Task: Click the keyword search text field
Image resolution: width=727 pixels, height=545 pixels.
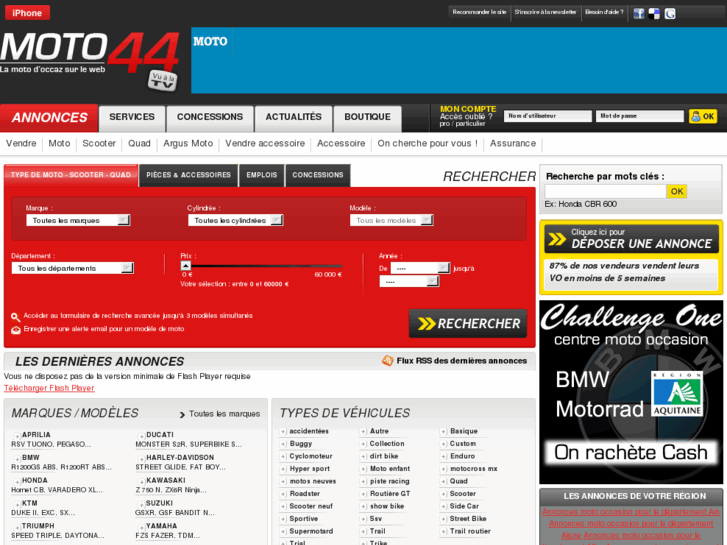Action: tap(606, 192)
